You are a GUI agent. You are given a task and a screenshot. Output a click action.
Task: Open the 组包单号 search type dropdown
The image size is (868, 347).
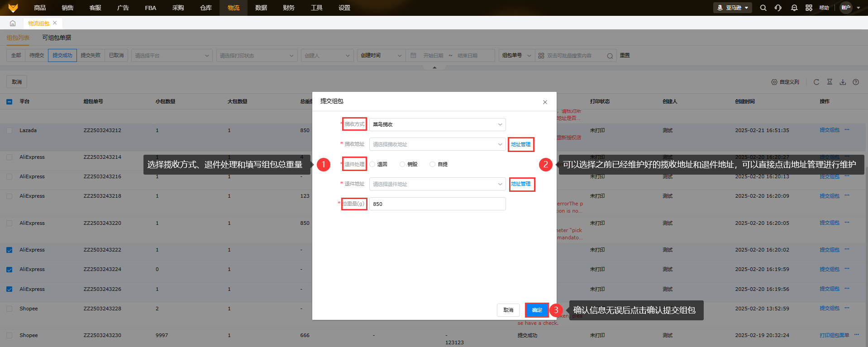(x=516, y=56)
